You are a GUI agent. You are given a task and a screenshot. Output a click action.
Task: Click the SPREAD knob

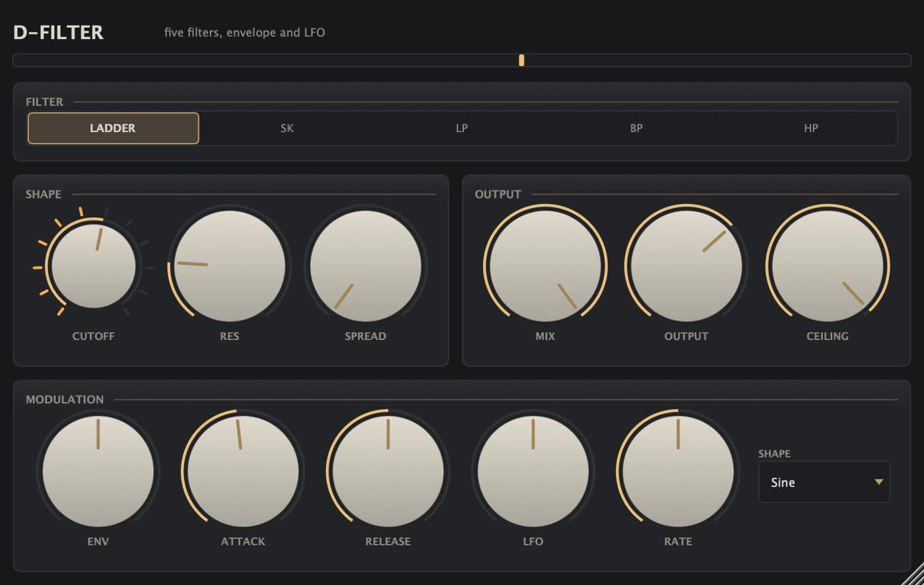coord(366,267)
